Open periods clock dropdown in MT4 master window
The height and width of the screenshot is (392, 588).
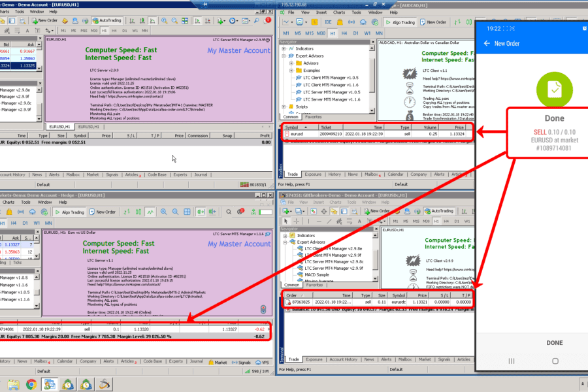tap(234, 21)
